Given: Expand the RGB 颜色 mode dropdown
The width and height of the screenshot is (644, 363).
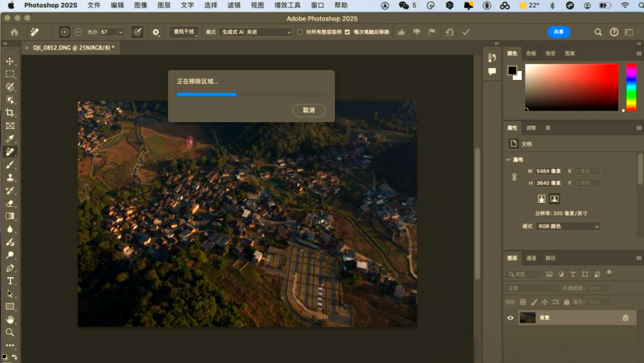Looking at the screenshot, I should pos(568,227).
